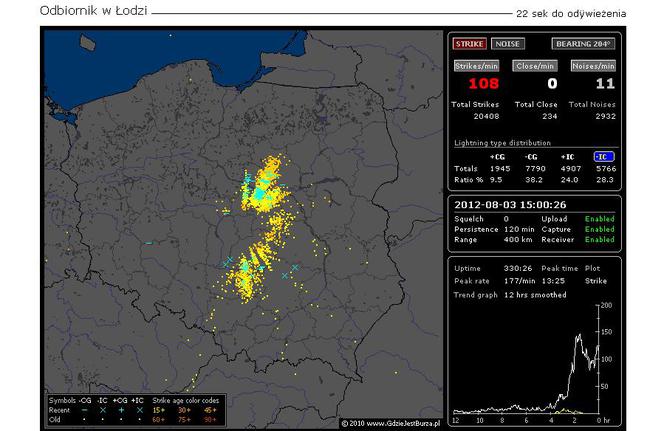Click the NOISE indicator box
This screenshot has width=664, height=431.
tap(508, 44)
